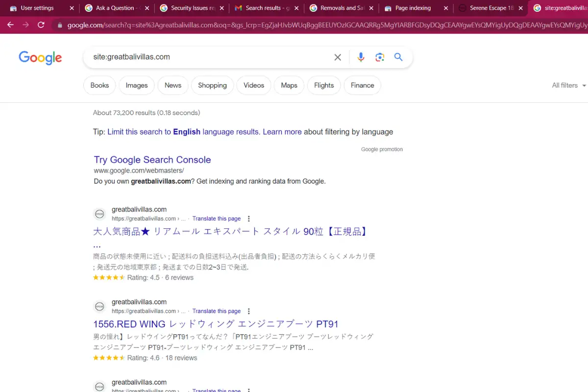Go back using browser back arrow
Image resolution: width=588 pixels, height=392 pixels.
11,25
